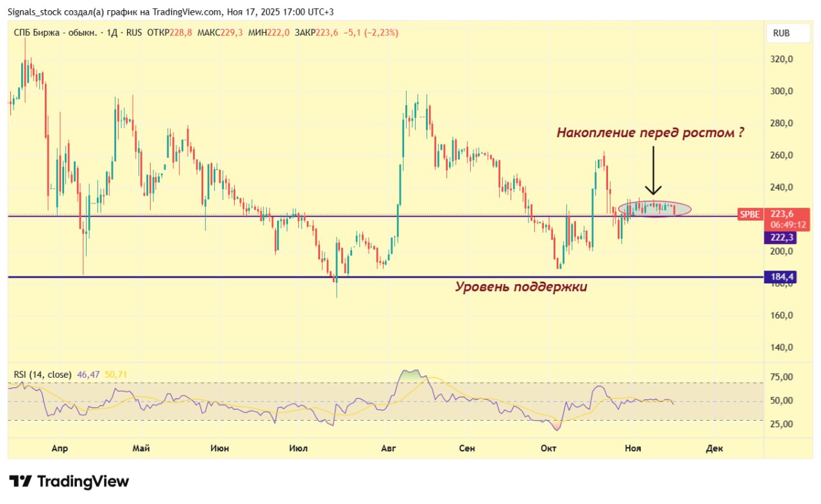Click the СПБ Биржа symbol title
This screenshot has width=821, height=504.
click(x=55, y=33)
